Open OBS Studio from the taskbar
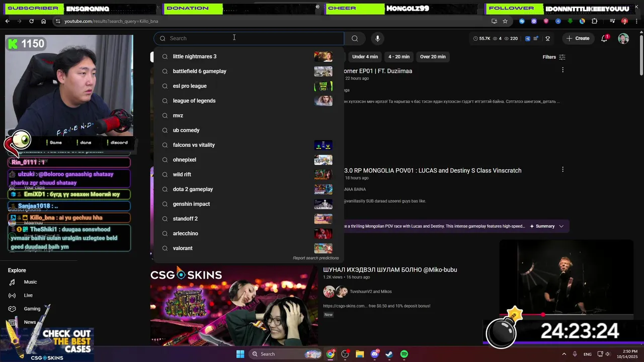 [x=345, y=354]
